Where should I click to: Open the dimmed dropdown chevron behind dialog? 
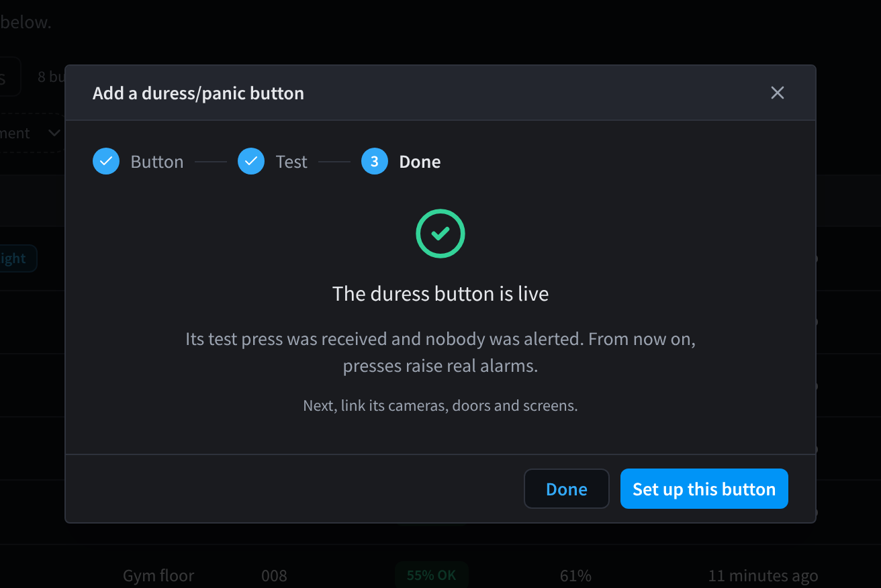(54, 133)
